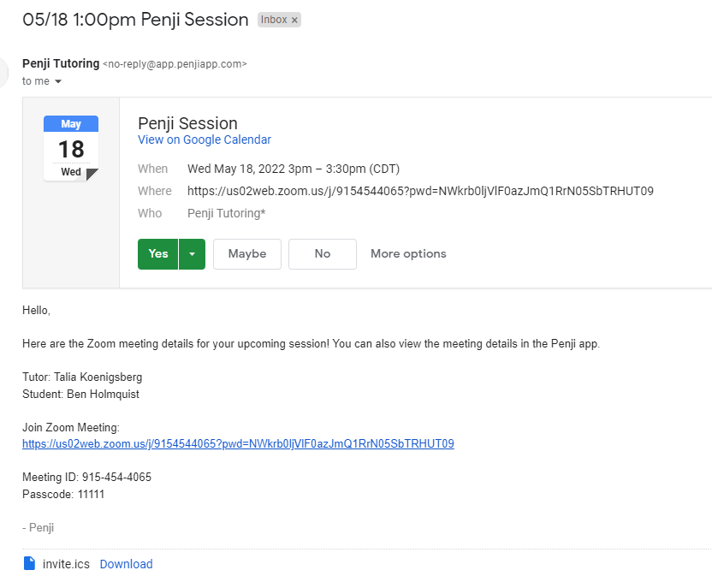
Task: Open View on Google Calendar link
Action: 205,140
